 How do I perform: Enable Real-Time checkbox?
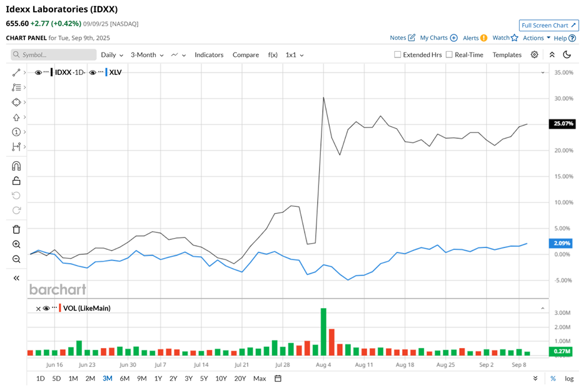point(449,55)
